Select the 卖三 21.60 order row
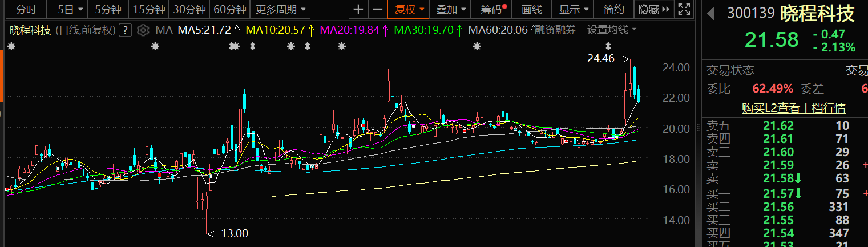 tap(786, 152)
